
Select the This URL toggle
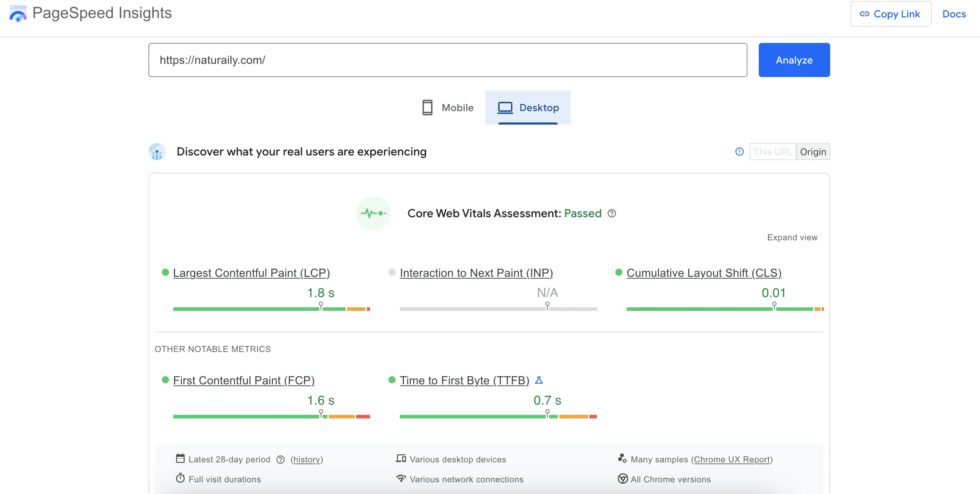point(773,152)
